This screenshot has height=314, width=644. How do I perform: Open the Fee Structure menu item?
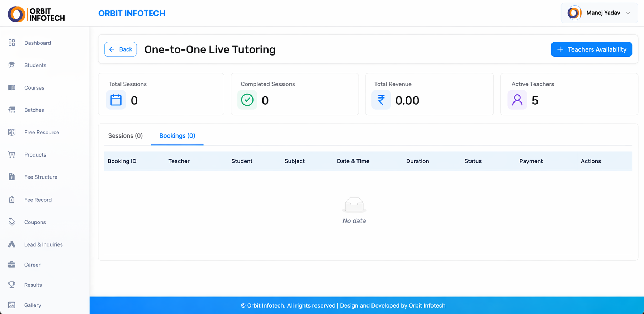coord(41,177)
